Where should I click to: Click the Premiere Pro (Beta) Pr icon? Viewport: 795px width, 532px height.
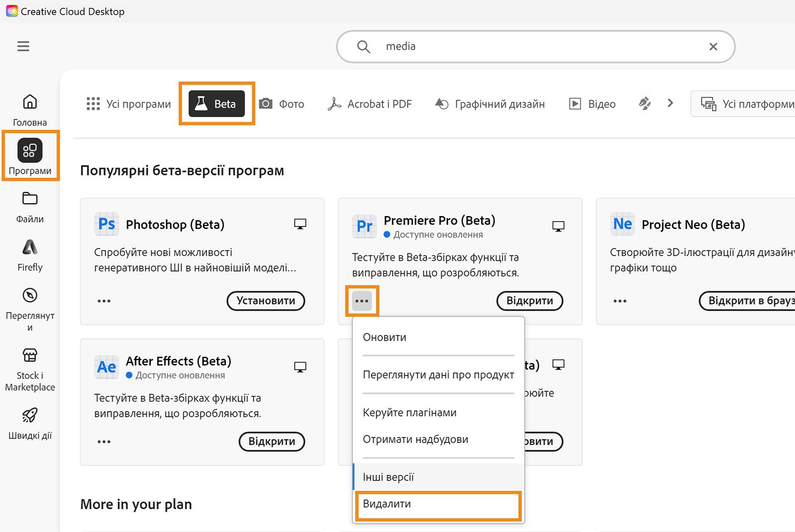(364, 227)
